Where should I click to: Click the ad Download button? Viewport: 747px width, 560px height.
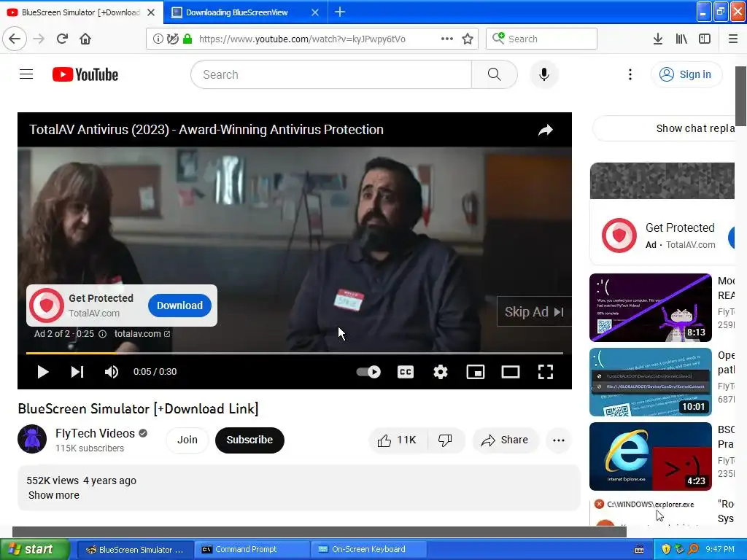(179, 306)
